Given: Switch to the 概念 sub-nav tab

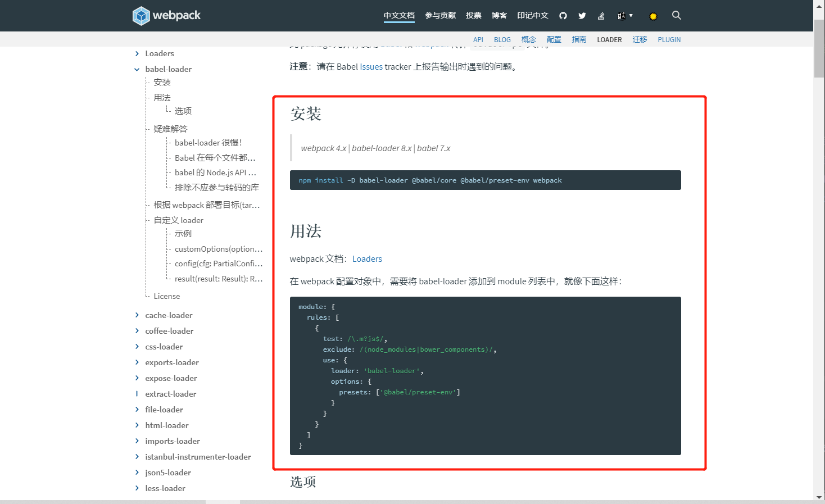Looking at the screenshot, I should (x=529, y=39).
